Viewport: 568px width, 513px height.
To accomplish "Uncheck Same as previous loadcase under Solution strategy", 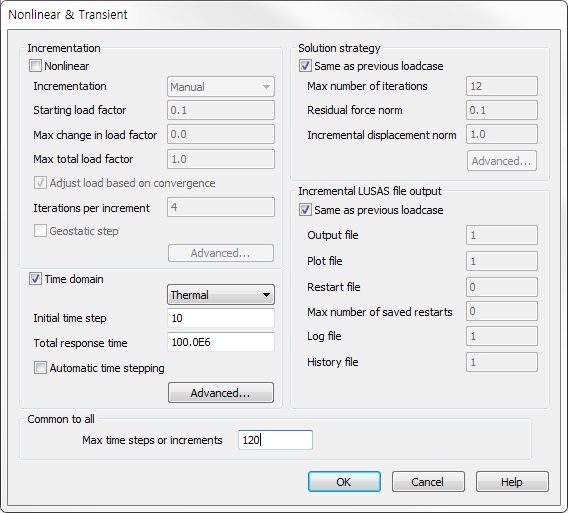I will click(305, 66).
